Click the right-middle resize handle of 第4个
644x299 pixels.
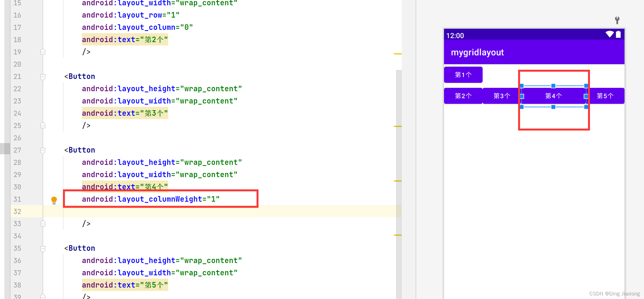click(586, 96)
